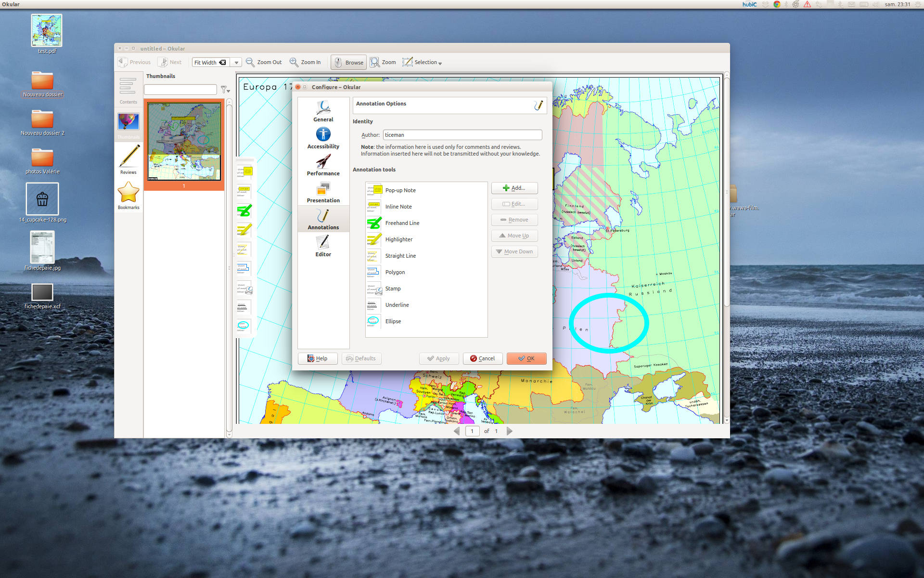Activate the Browse tool
Screen dimensions: 924x578
pos(349,62)
